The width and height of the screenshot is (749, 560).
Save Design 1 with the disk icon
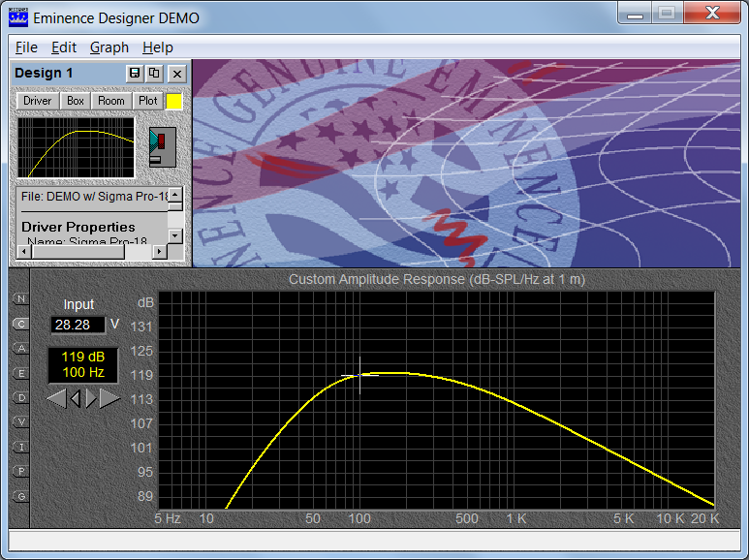point(135,73)
